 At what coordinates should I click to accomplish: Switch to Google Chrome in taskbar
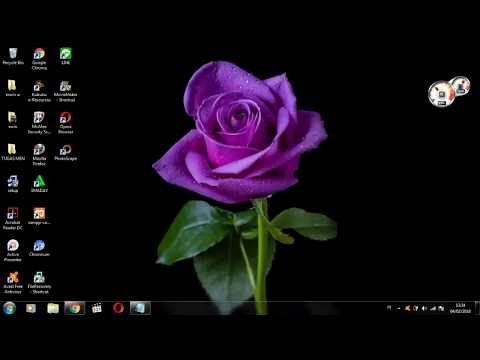(x=75, y=308)
